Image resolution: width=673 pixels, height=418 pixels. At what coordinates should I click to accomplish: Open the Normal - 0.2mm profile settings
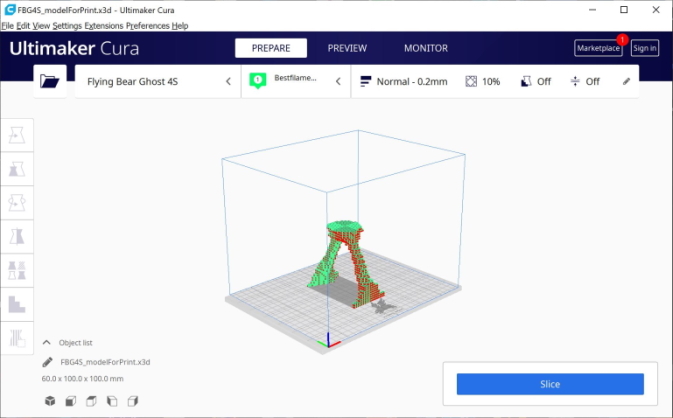click(403, 82)
